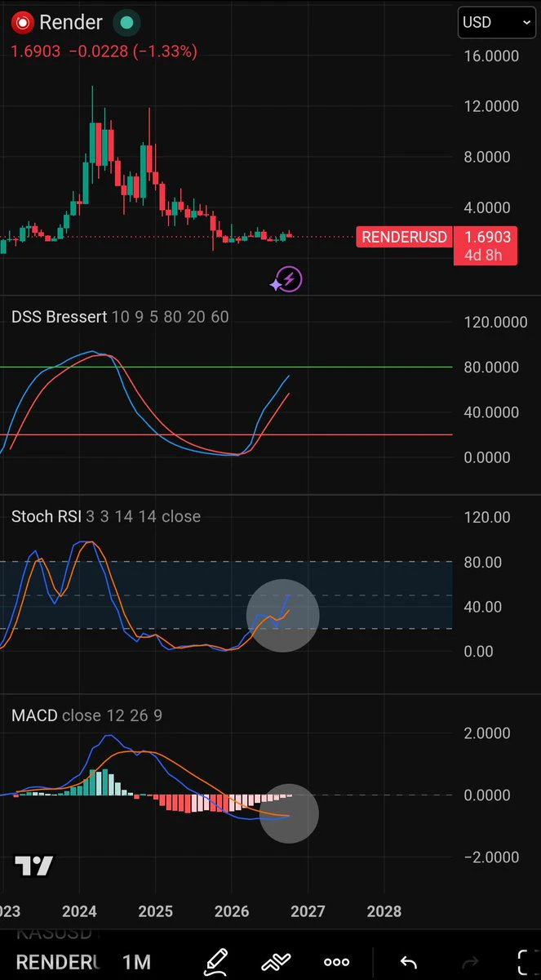
Task: Click the 2027 time axis label
Action: 308,911
